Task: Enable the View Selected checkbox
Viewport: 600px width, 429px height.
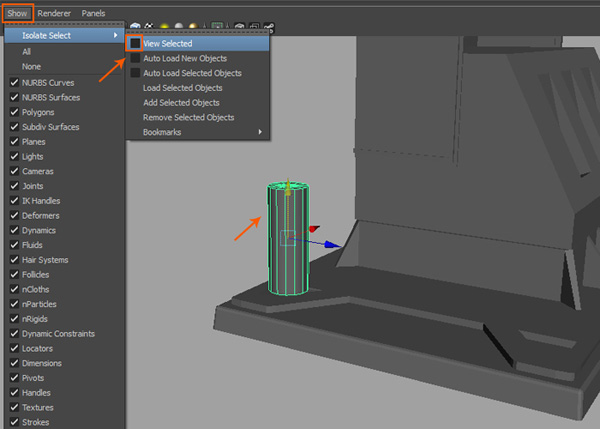Action: tap(134, 44)
